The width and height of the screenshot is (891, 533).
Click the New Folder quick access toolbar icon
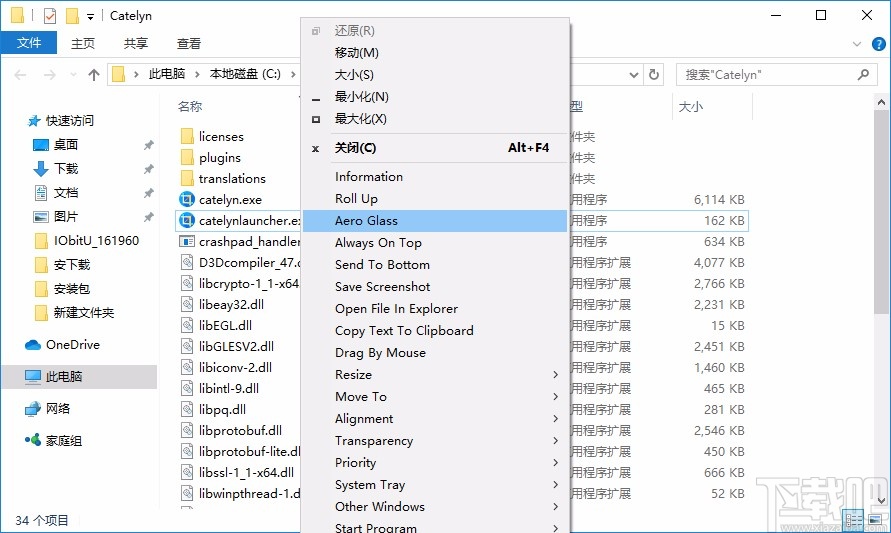pyautogui.click(x=72, y=16)
